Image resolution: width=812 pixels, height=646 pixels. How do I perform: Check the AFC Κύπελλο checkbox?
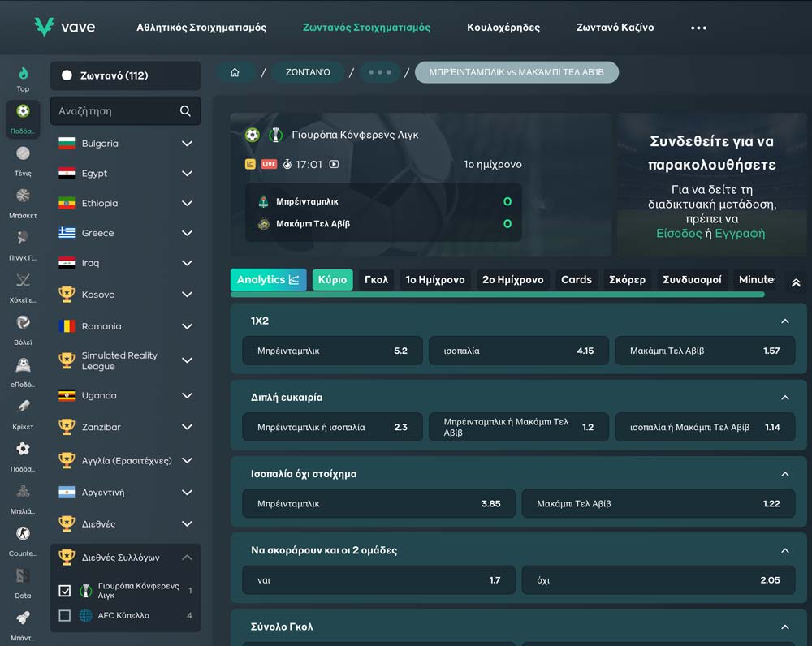click(65, 616)
